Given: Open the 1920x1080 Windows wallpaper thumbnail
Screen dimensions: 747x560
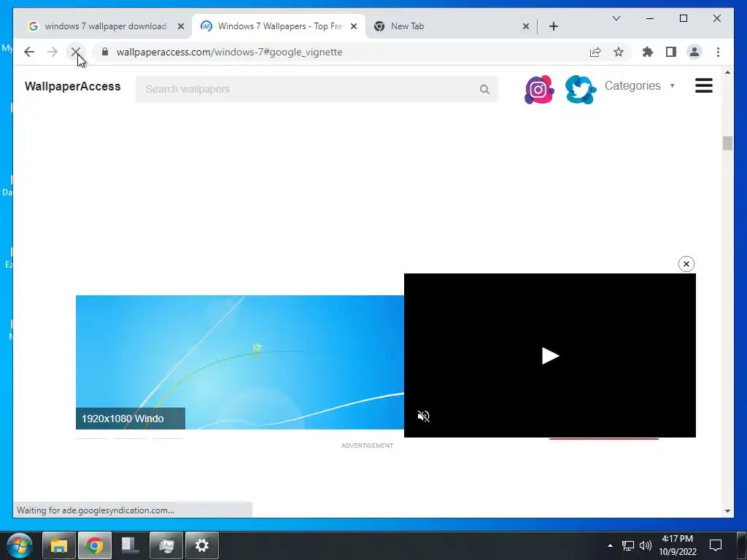Looking at the screenshot, I should tap(239, 362).
